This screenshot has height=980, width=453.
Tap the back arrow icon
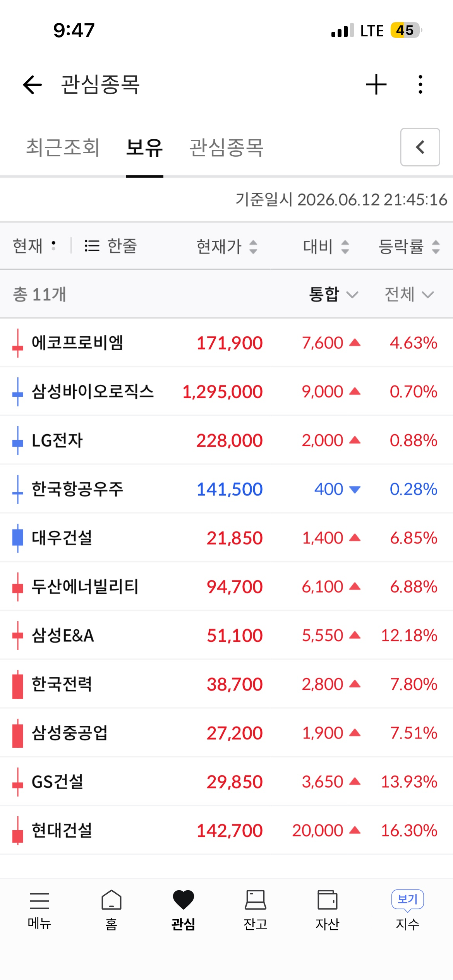[x=33, y=84]
